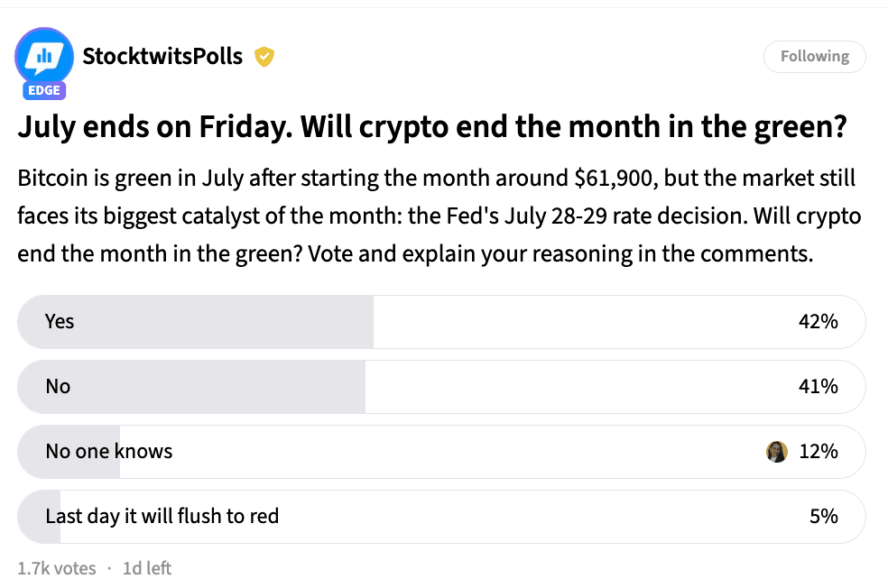
Task: Click the gold verified shield badge
Action: 264,57
